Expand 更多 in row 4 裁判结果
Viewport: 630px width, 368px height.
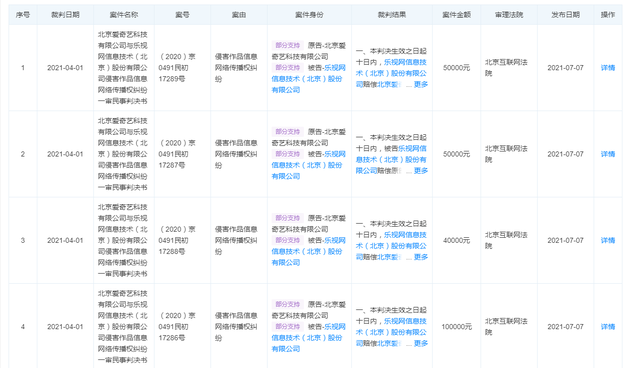click(421, 343)
